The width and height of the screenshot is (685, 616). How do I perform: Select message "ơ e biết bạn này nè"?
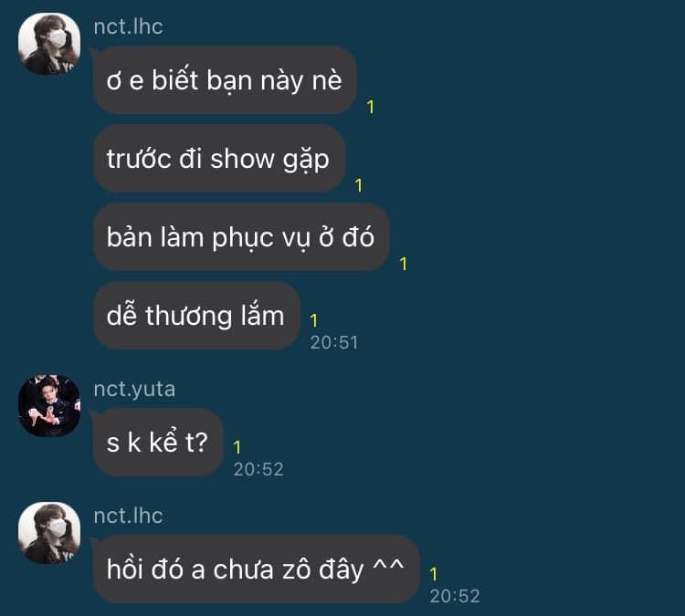click(x=225, y=80)
